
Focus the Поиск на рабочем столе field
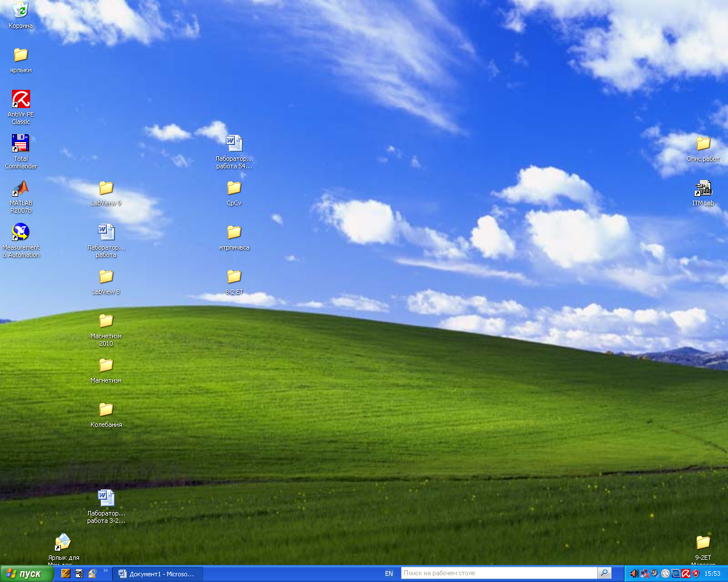[499, 573]
